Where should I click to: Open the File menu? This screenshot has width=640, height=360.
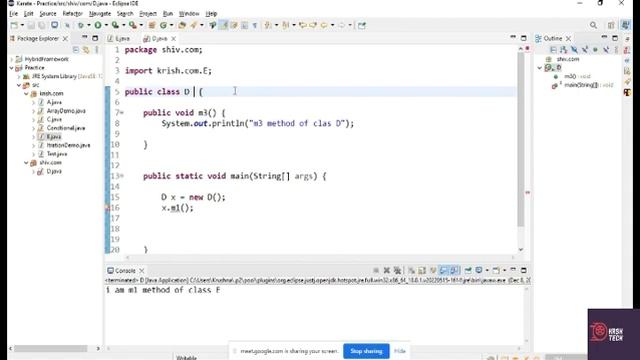click(x=13, y=13)
